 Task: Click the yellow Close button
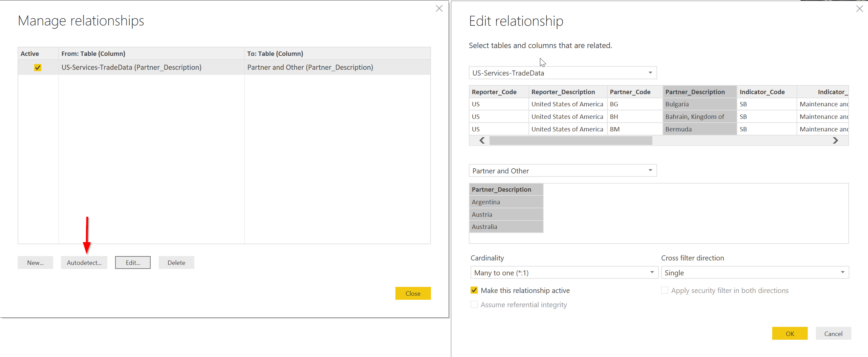[x=413, y=293]
